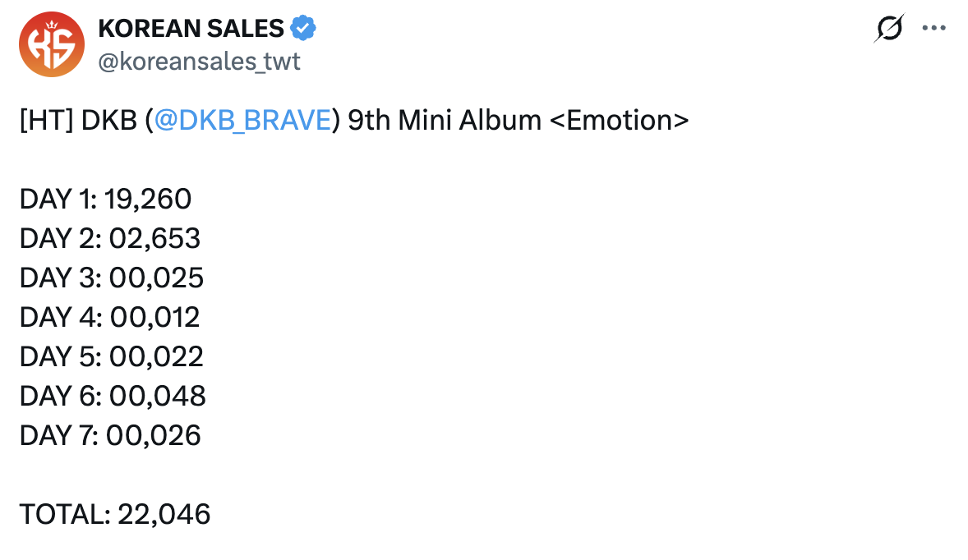The width and height of the screenshot is (968, 560).
Task: Click the DAY 6: 00,048 line
Action: coord(113,396)
